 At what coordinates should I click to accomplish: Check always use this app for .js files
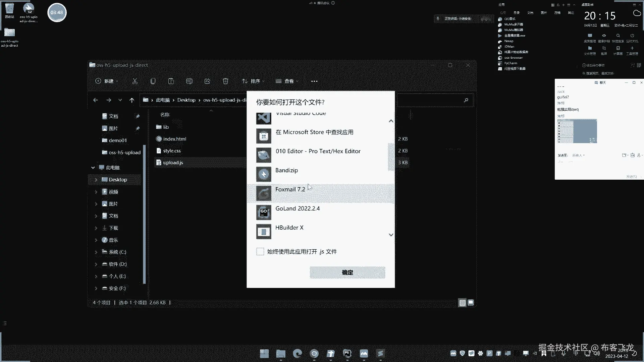click(260, 252)
